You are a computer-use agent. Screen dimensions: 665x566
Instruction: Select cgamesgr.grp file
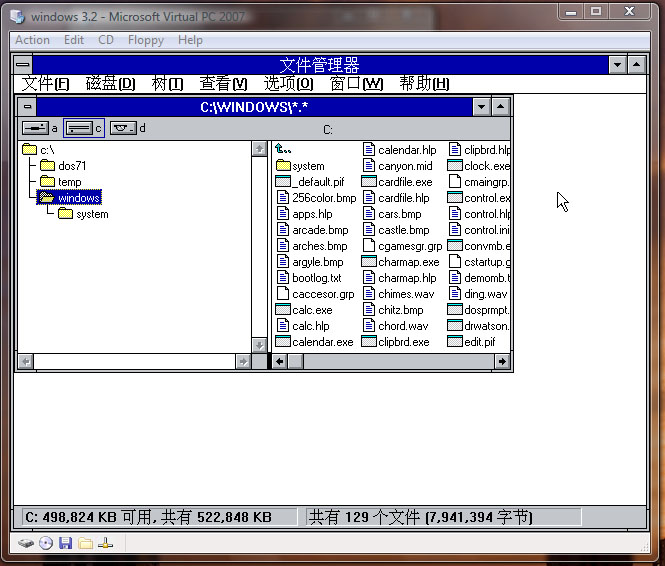(402, 246)
